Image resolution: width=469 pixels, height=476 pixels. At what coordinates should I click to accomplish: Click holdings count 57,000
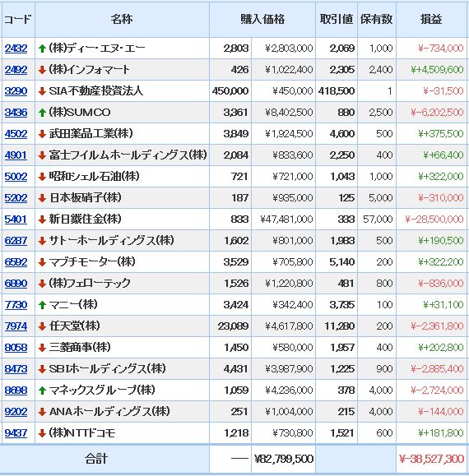tap(378, 220)
